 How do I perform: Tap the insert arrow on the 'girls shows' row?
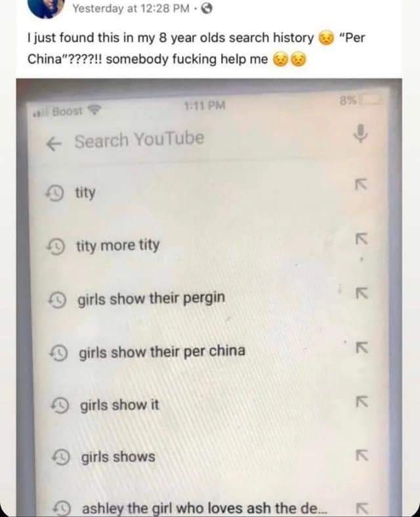click(362, 455)
